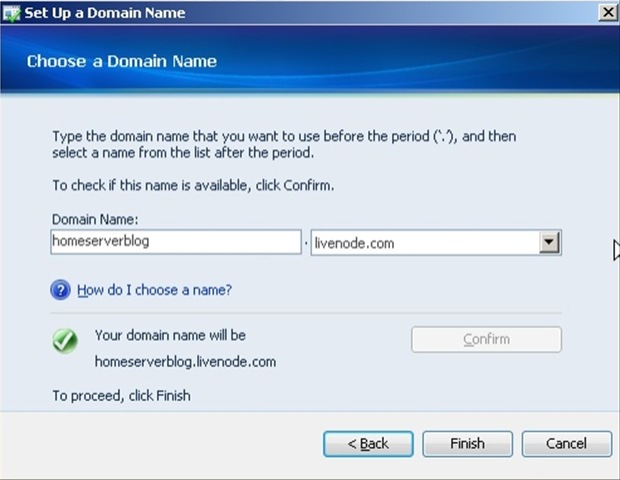This screenshot has width=620, height=480.
Task: Close the Set Up a Domain Name window
Action: tap(608, 12)
